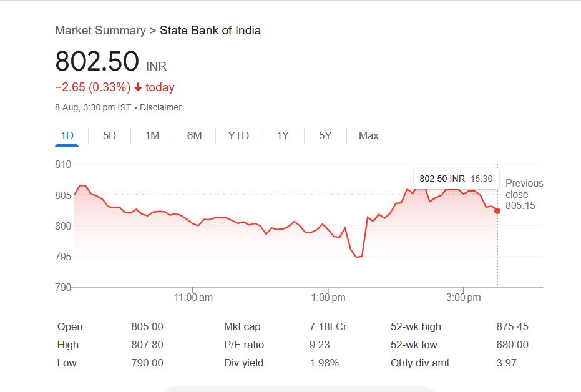Click the Previous close 805.15 label
This screenshot has height=392, width=581.
(524, 194)
